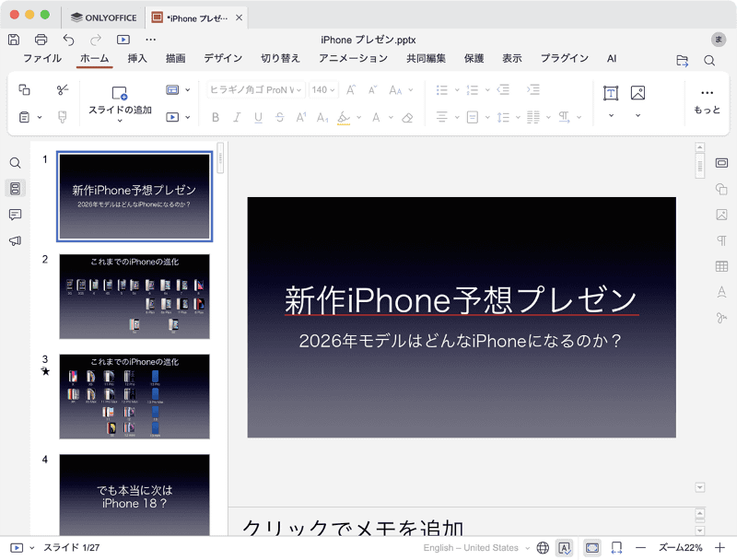
Task: Toggle superscript formatting
Action: pyautogui.click(x=301, y=118)
